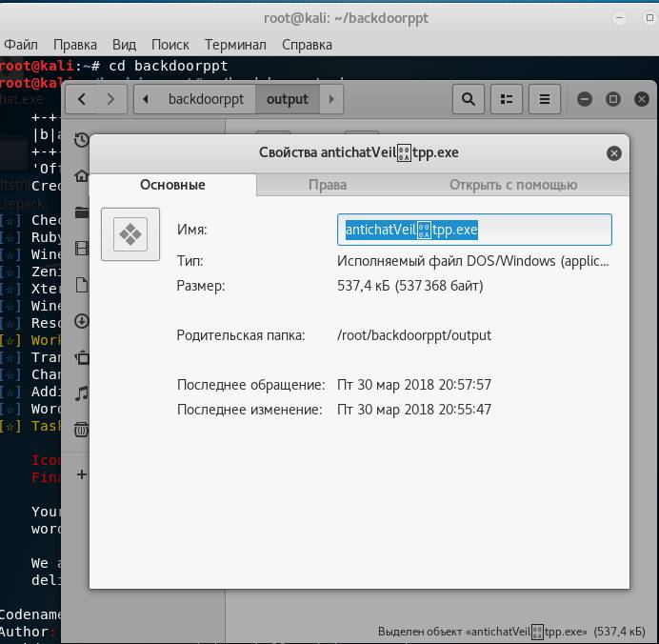Click the path bar left scroll arrow
This screenshot has height=644, width=659.
[146, 99]
